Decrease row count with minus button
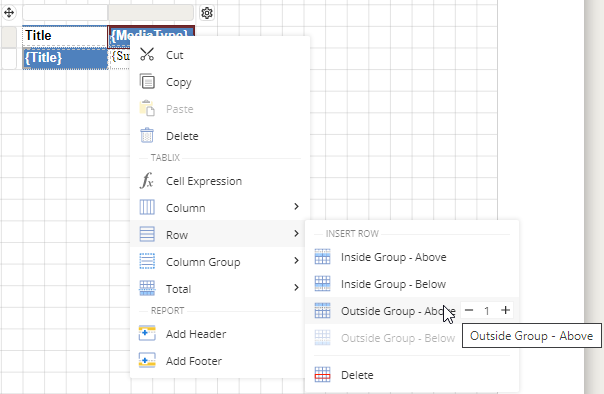 point(469,310)
